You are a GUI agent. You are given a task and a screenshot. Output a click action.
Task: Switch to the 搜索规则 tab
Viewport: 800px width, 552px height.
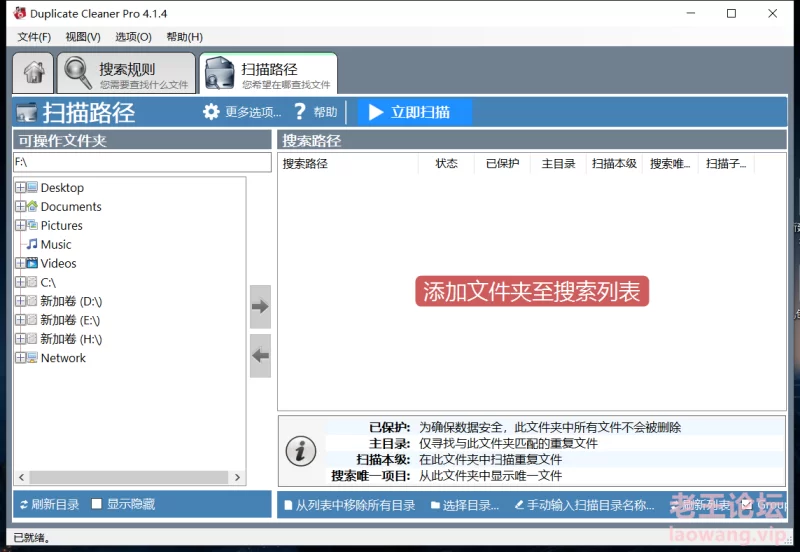point(126,73)
